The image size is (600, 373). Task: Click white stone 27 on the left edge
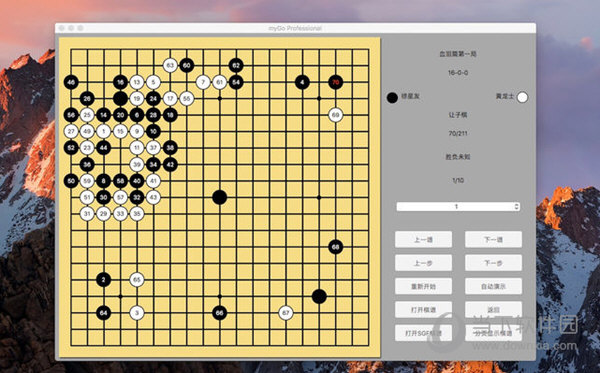71,131
